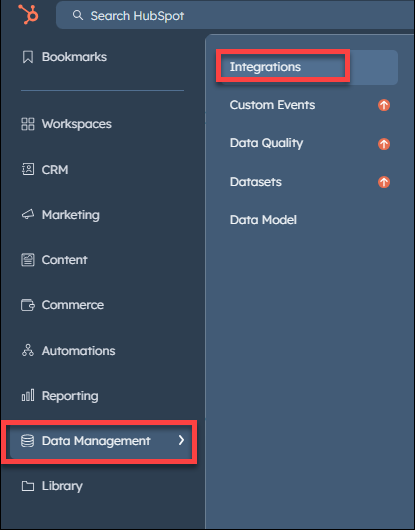
Task: Click the Library folder icon
Action: (28, 486)
